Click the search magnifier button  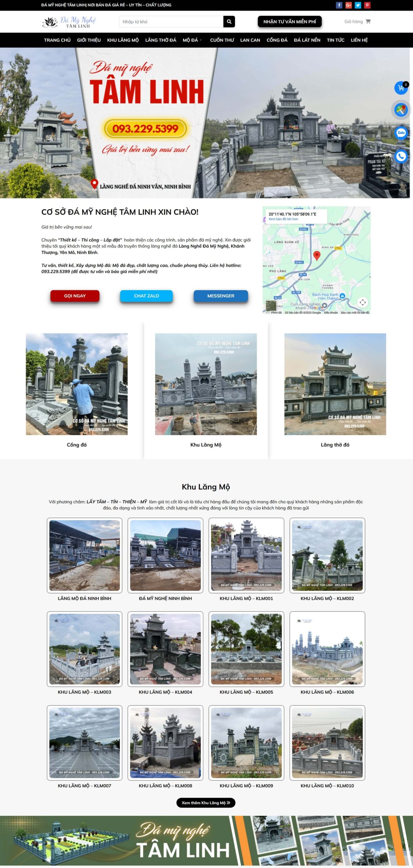(229, 22)
